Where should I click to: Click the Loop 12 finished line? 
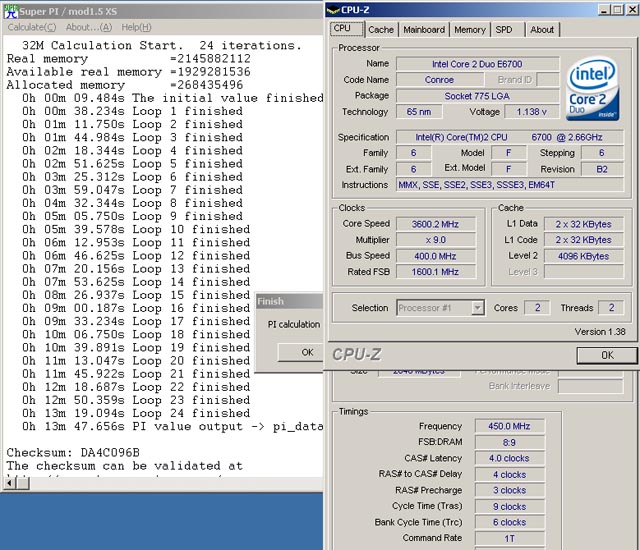(136, 256)
